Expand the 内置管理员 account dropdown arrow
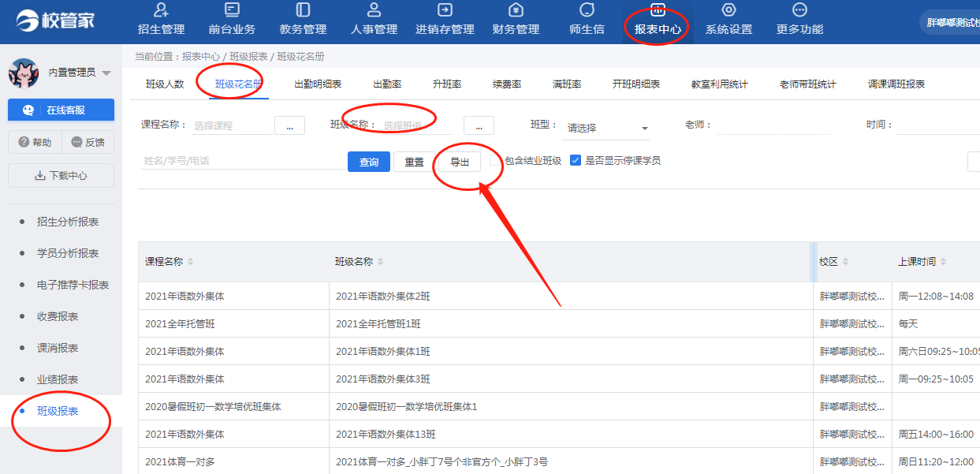 tap(106, 73)
